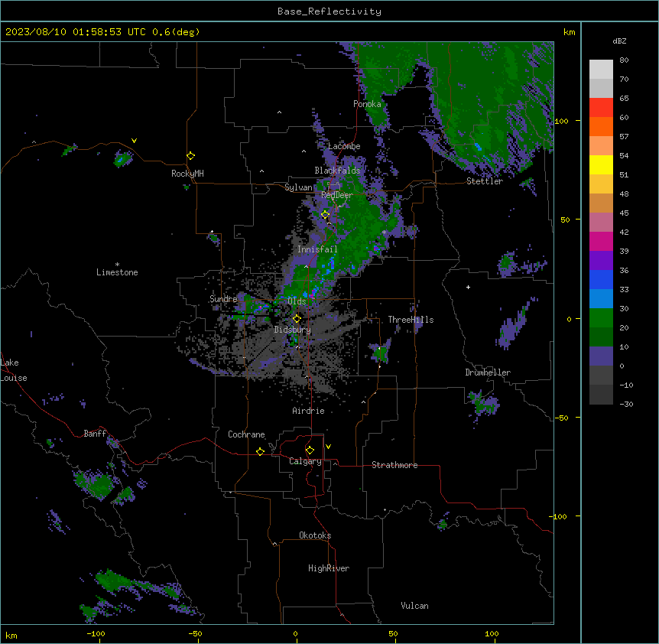Click the white plus marker north of Drumheller
Screen dimensions: 659x644
point(468,287)
